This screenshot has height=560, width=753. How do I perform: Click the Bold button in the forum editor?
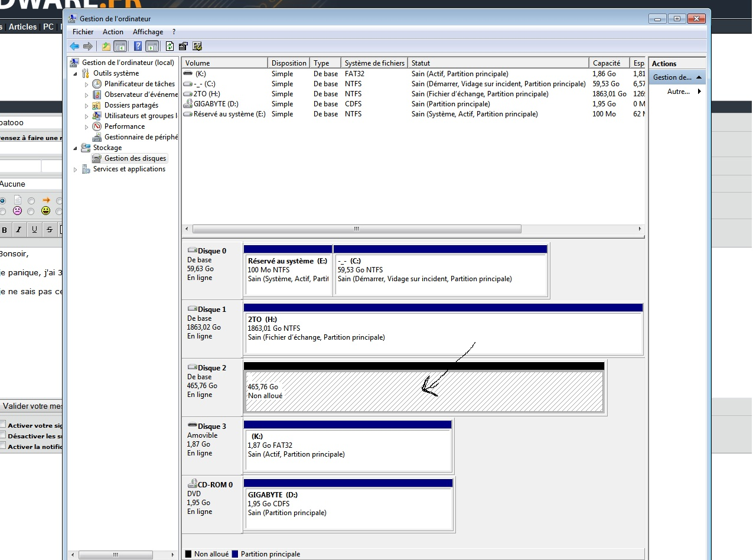tap(5, 230)
